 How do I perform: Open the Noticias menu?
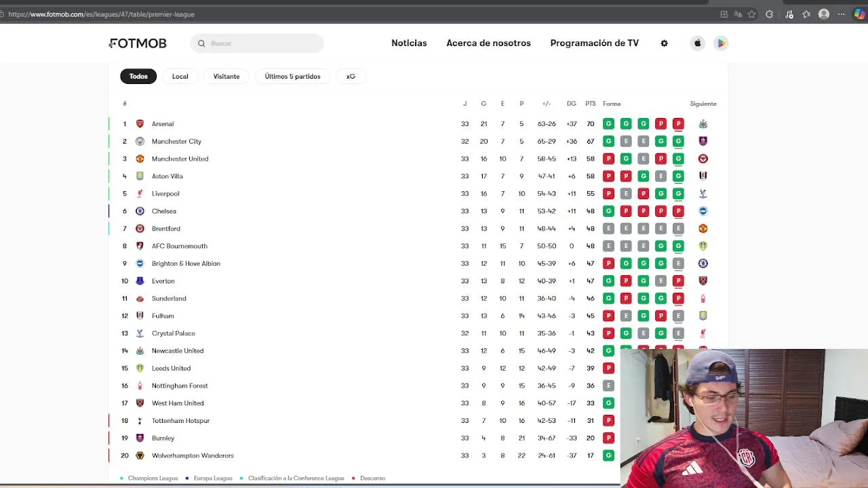coord(409,43)
